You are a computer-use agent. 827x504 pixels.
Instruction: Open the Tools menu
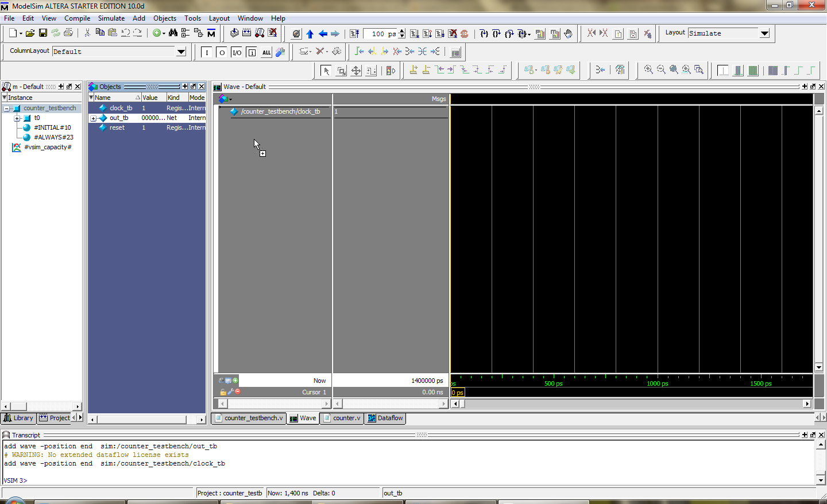[192, 18]
